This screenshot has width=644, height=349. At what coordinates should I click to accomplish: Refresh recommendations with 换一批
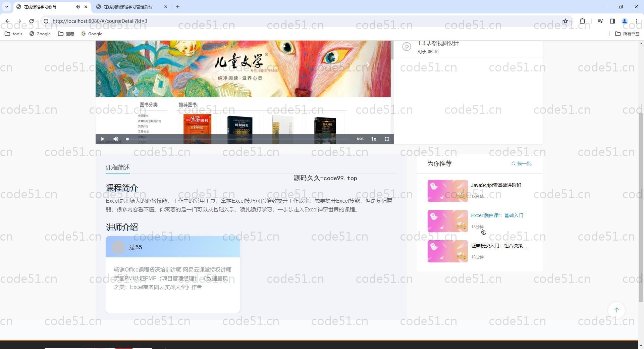pos(521,164)
